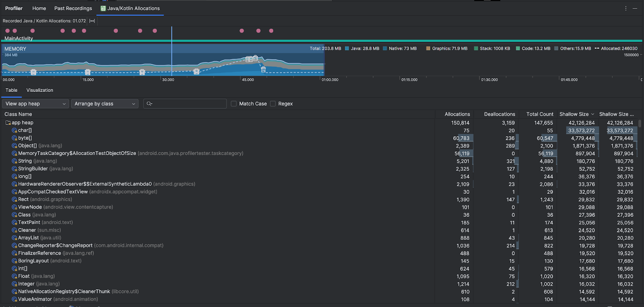
Task: Click the search magnifier icon in filter box
Action: click(149, 104)
